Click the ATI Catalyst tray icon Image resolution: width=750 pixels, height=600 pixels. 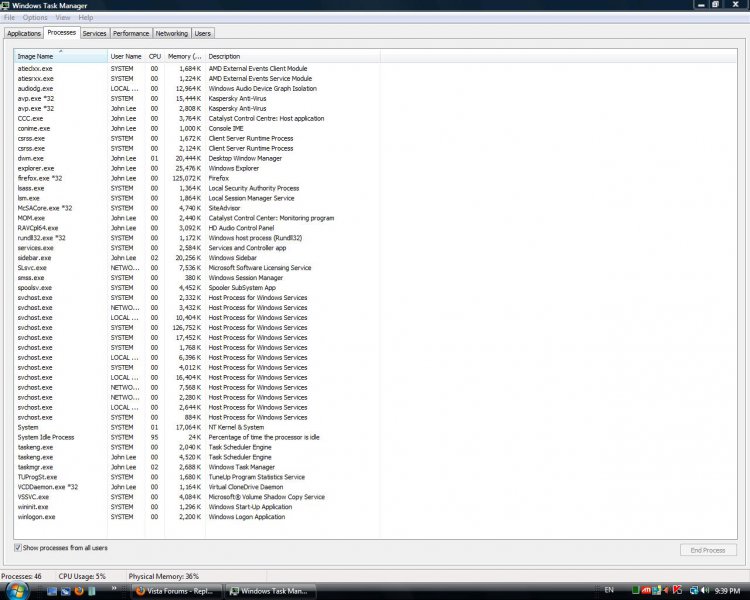646,590
